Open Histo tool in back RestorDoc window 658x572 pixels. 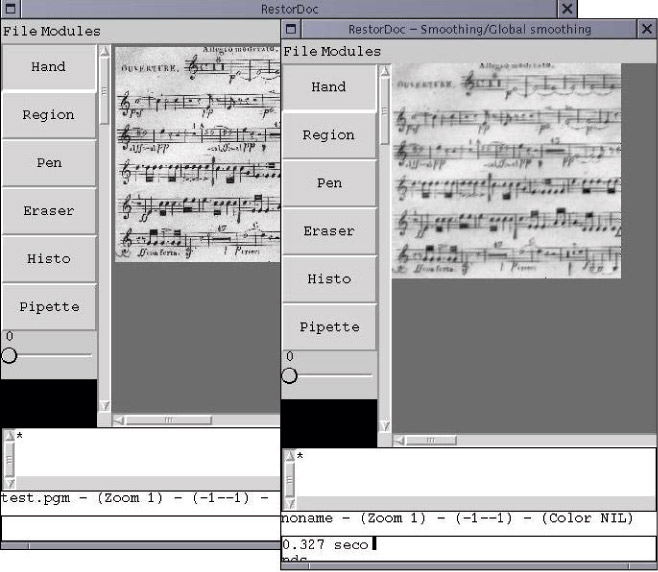pos(49,259)
